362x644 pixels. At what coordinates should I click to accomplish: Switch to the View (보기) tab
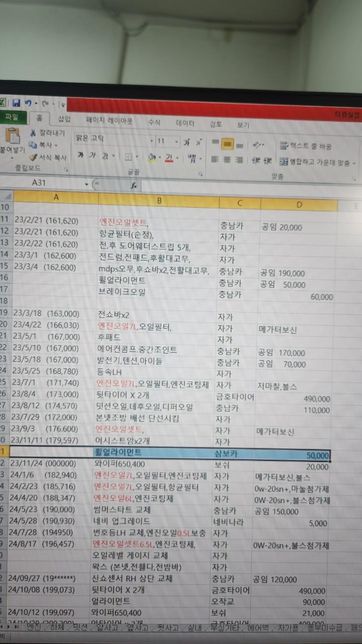point(243,124)
